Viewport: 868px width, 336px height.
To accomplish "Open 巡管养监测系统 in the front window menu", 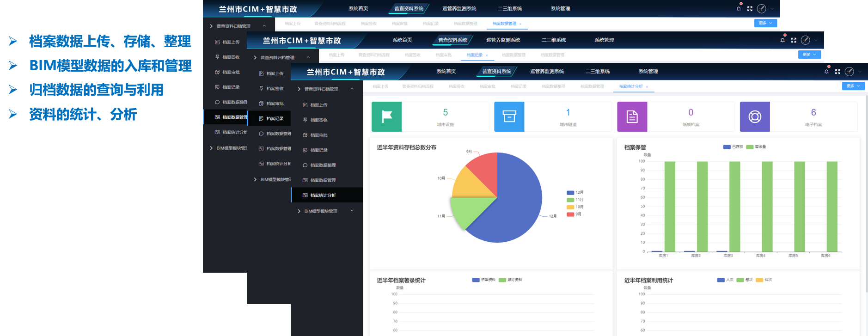I will (547, 72).
